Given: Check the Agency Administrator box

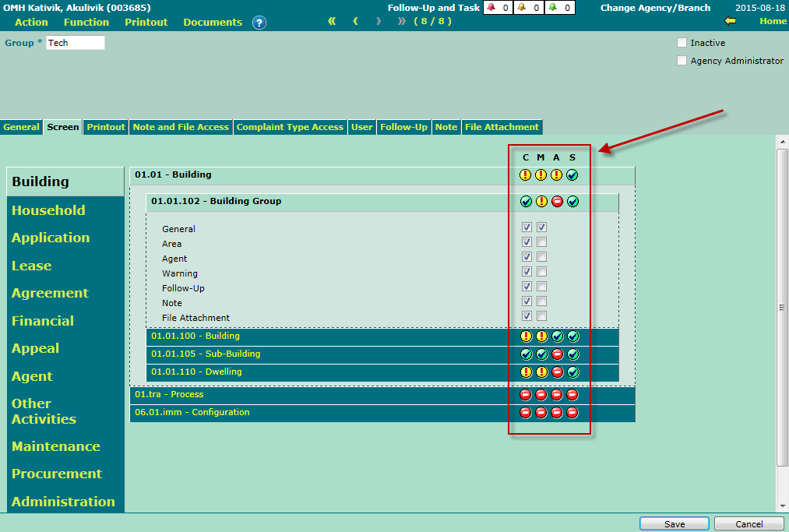Looking at the screenshot, I should tap(682, 61).
